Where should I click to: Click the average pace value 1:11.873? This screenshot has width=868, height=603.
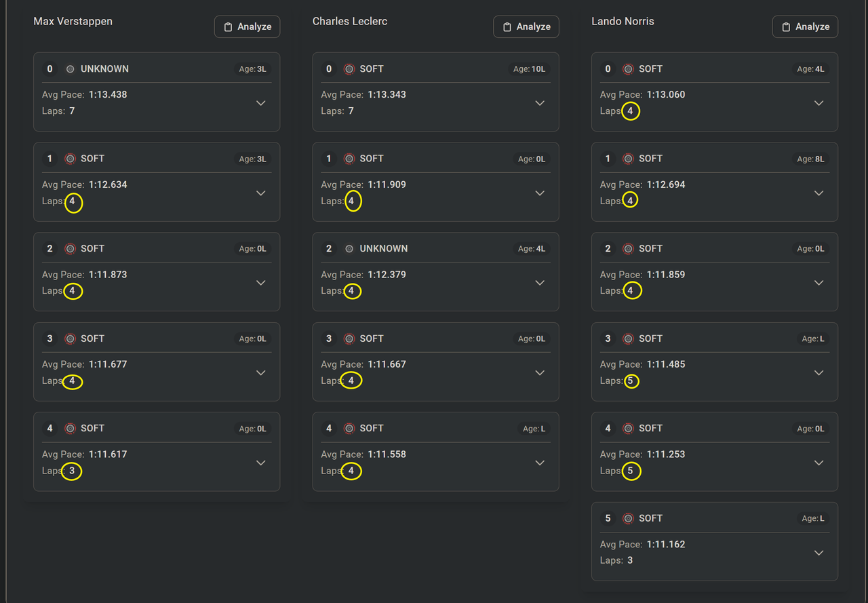108,275
